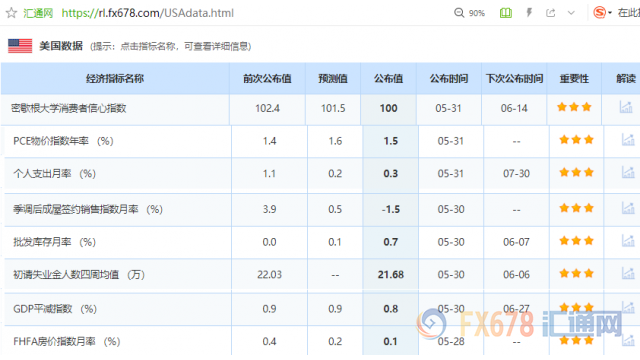Click the Sogou search engine icon

pos(599,13)
